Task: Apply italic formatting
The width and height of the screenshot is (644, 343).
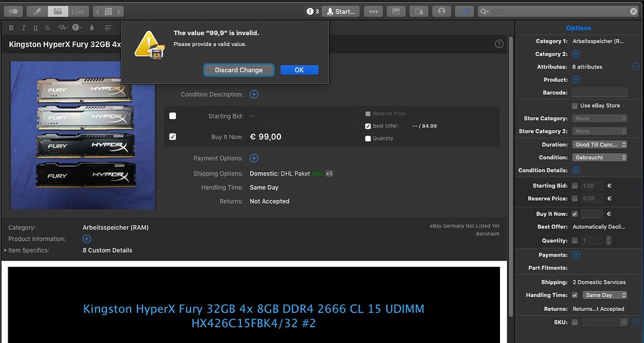Action: tap(23, 28)
